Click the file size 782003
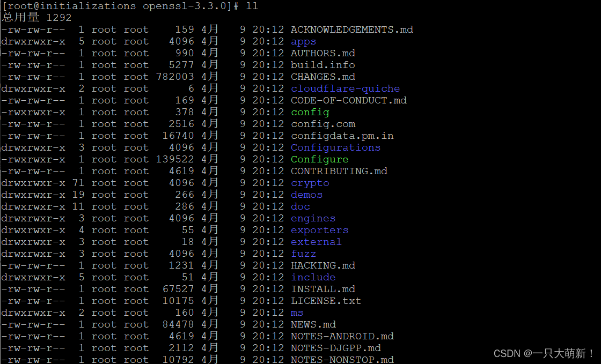The width and height of the screenshot is (601, 364). pos(175,77)
